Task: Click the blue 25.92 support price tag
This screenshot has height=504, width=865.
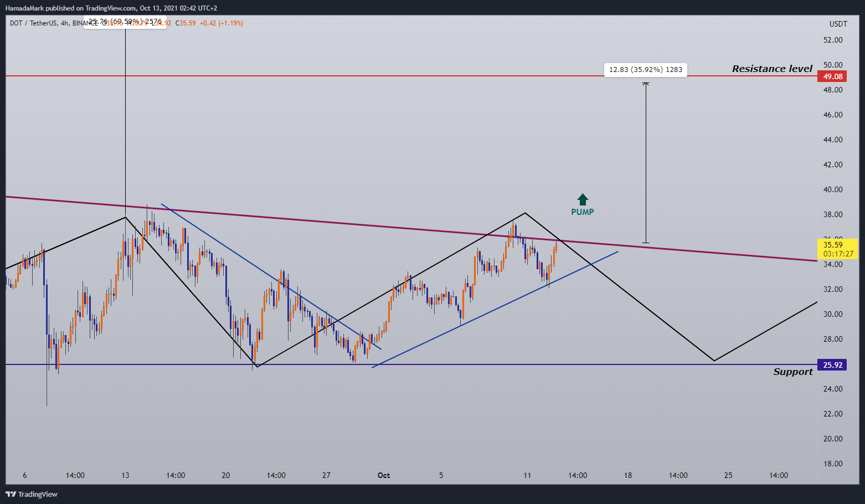Action: [x=832, y=365]
